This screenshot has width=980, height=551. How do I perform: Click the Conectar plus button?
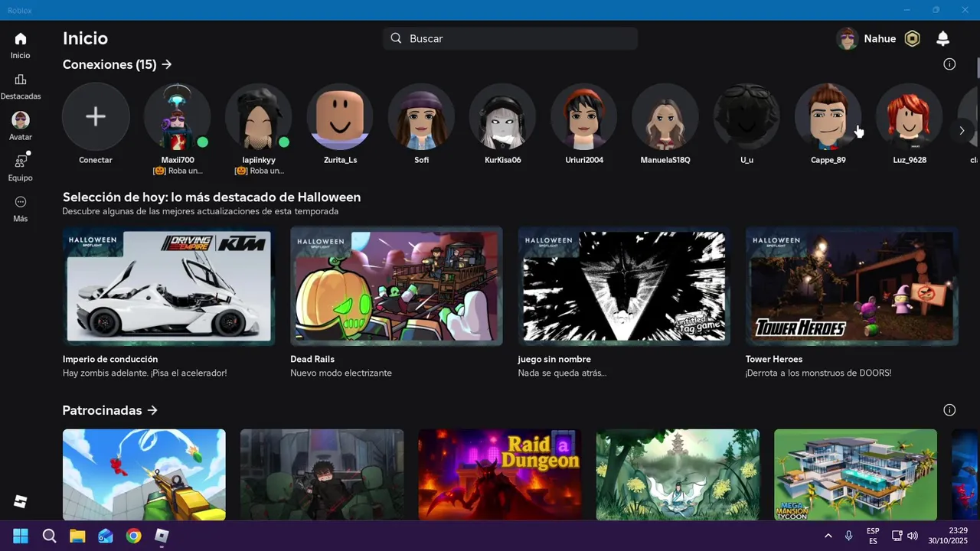click(x=96, y=117)
